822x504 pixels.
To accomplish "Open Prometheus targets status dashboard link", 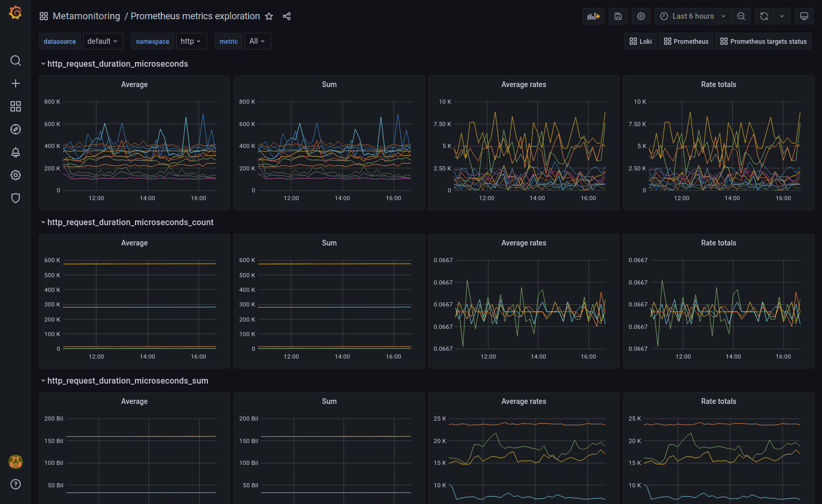I will click(x=763, y=41).
